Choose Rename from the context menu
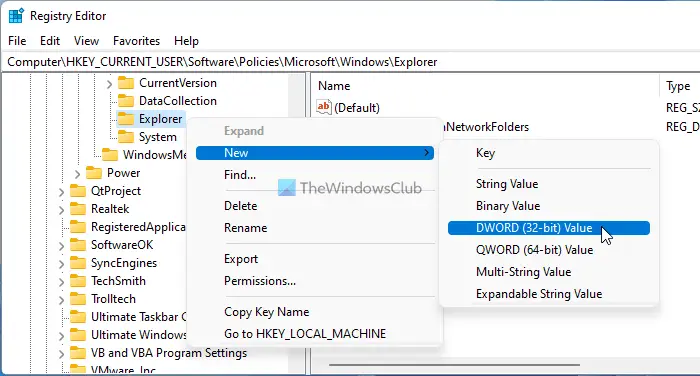 click(x=246, y=228)
